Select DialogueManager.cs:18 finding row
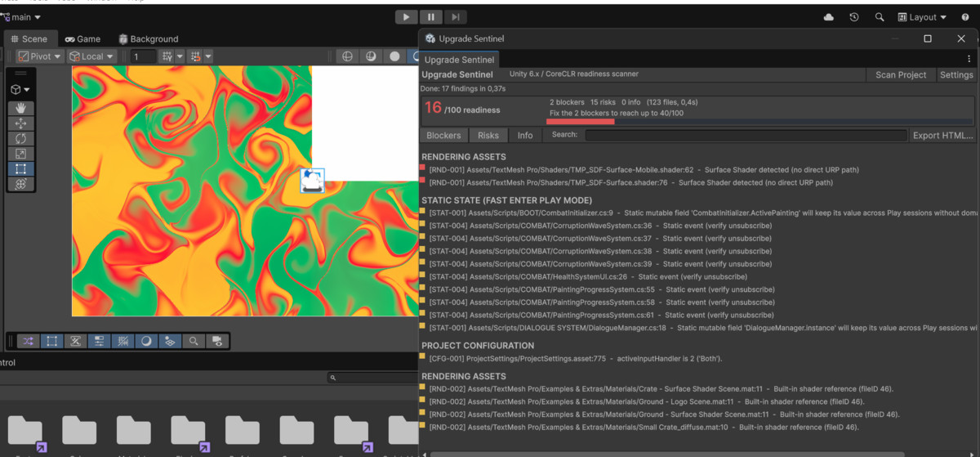Screen dimensions: 980x457 click(698, 327)
